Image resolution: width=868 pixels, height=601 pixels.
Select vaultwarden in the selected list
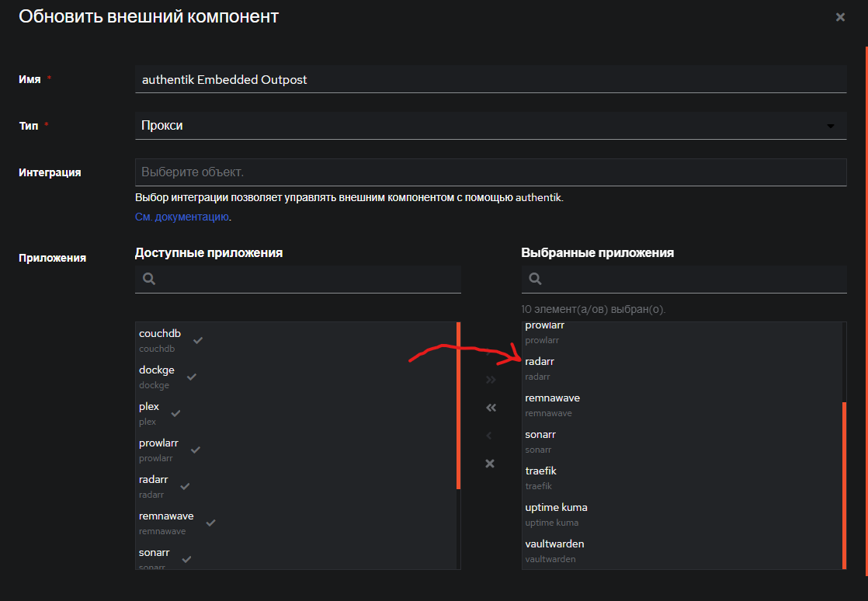[x=554, y=544]
